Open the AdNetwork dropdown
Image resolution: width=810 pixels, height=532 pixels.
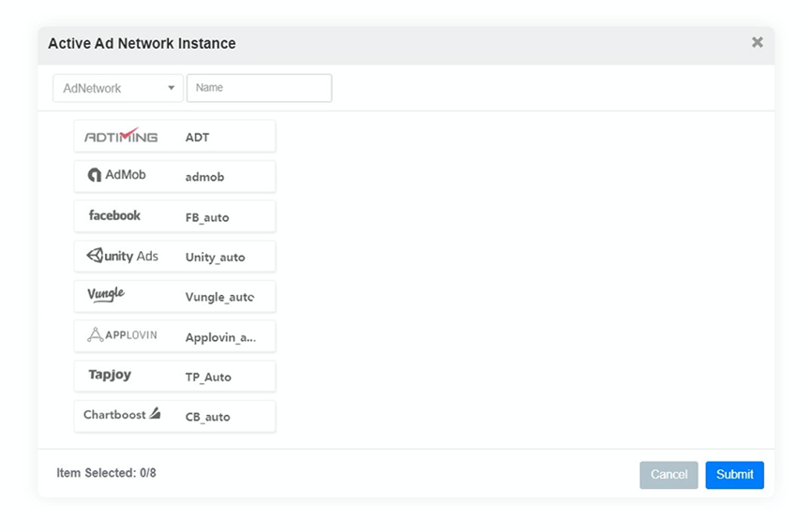[x=118, y=88]
